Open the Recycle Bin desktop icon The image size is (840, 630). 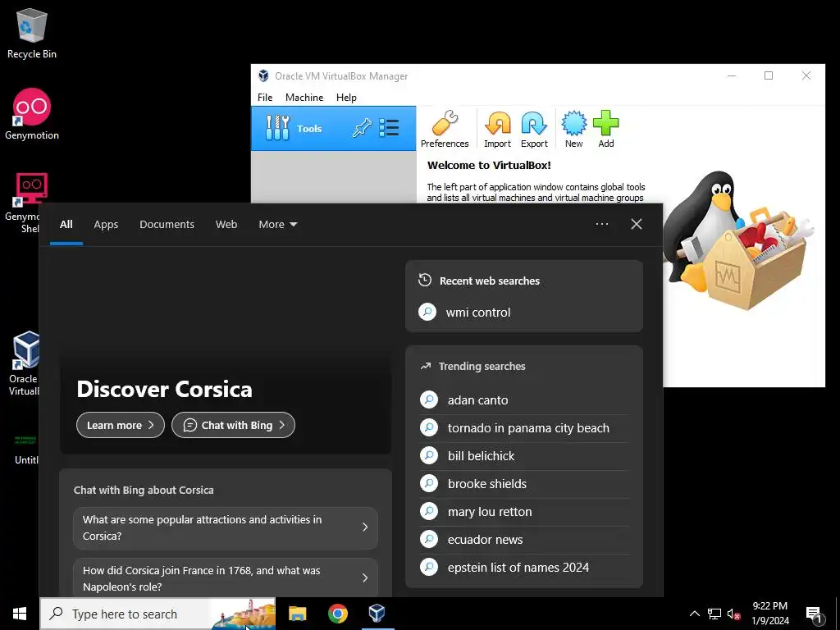click(x=32, y=33)
